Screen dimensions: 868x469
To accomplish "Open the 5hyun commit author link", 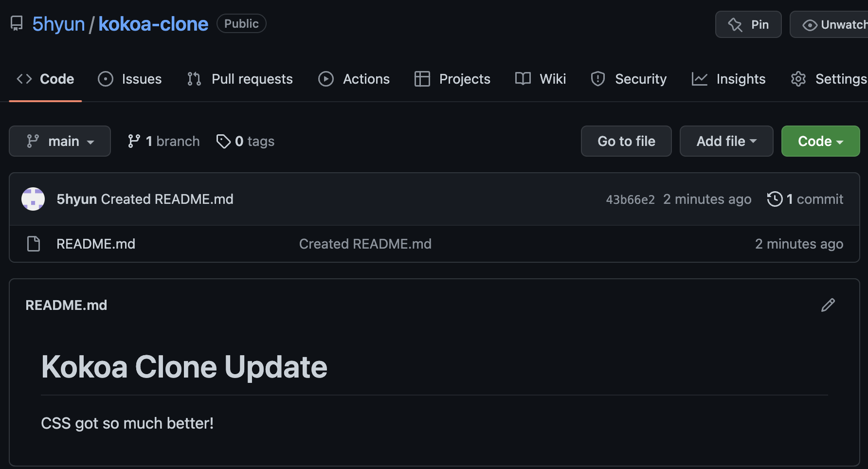I will pos(77,199).
